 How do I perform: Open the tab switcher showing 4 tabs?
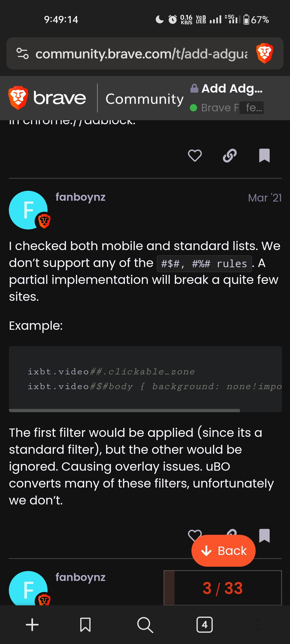205,625
